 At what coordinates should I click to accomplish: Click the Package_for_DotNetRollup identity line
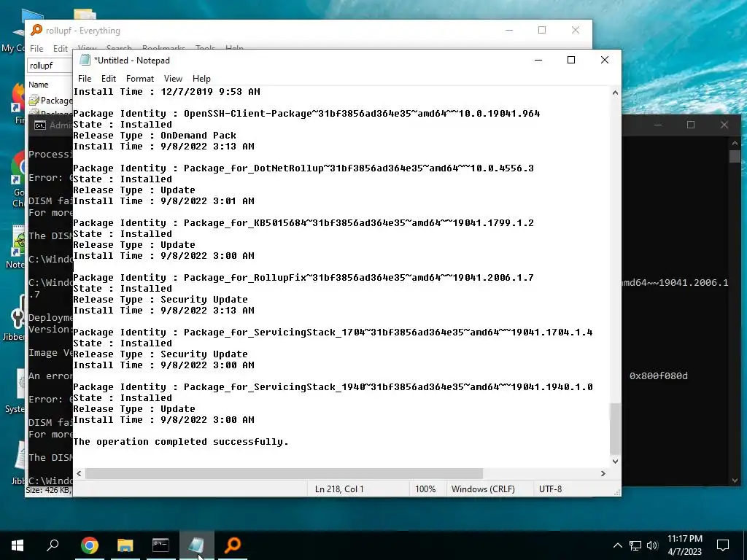tap(303, 168)
